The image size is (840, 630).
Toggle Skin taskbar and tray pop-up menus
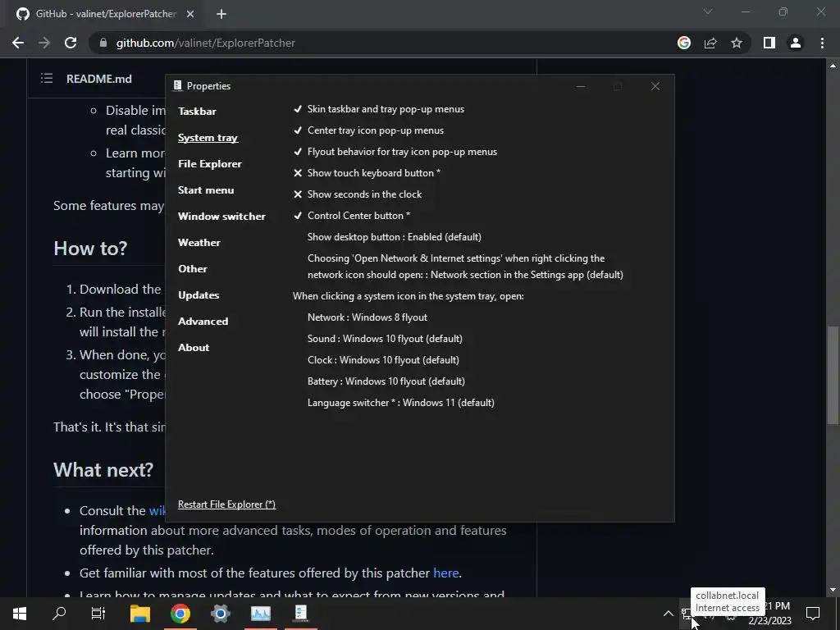378,109
